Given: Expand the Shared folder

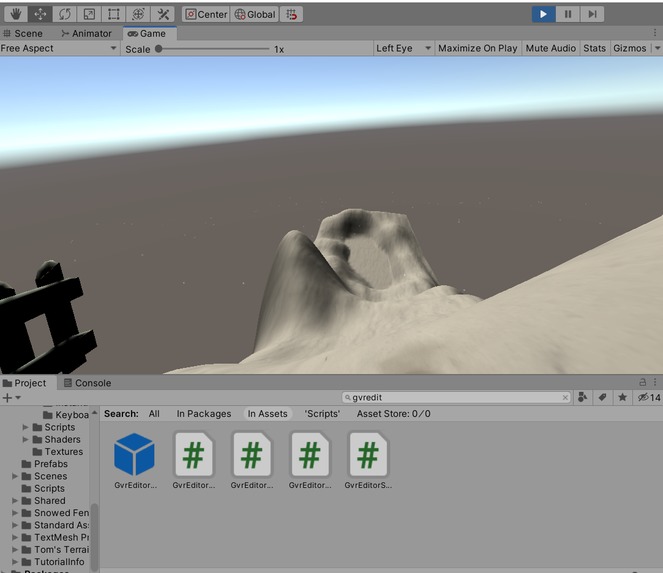Looking at the screenshot, I should [x=15, y=501].
